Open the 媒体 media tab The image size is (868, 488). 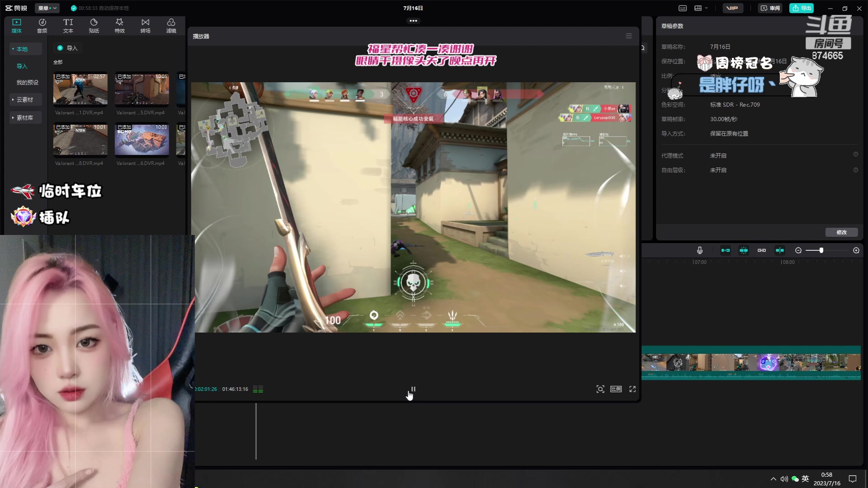17,26
